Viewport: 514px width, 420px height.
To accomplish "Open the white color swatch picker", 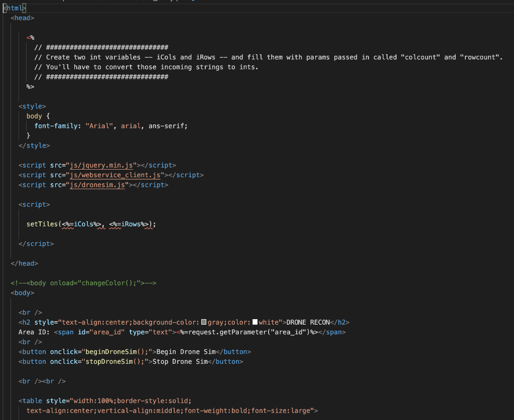I will pyautogui.click(x=254, y=322).
